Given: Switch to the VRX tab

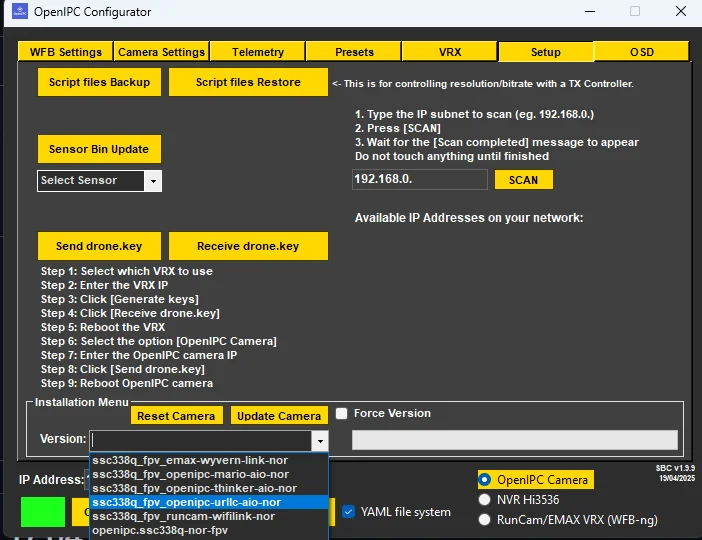Looking at the screenshot, I should point(450,52).
